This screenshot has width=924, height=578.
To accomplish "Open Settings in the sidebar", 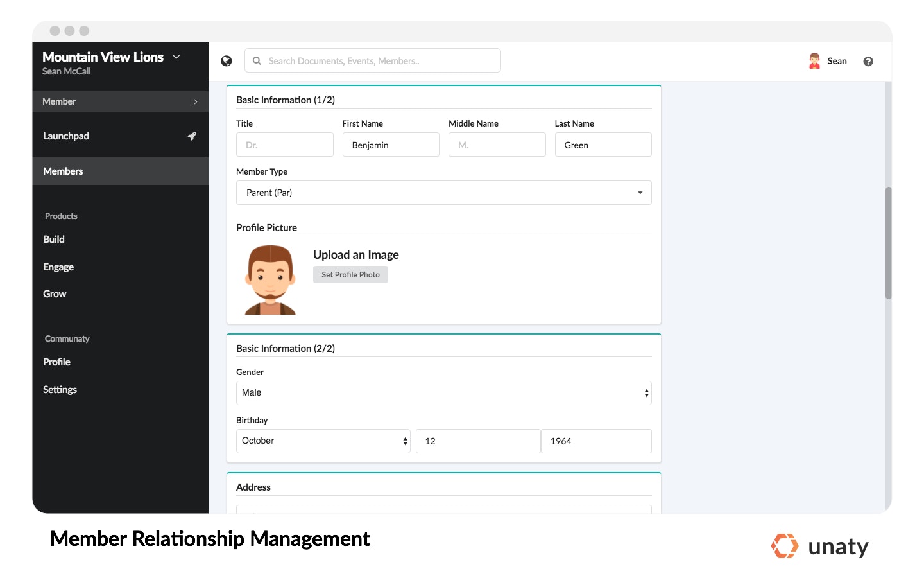I will click(60, 390).
